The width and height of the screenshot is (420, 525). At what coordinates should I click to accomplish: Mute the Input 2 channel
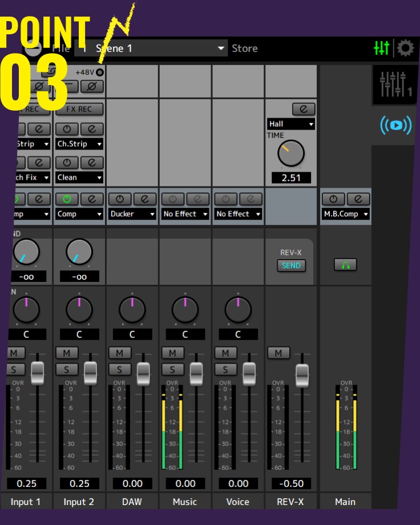[x=67, y=353]
